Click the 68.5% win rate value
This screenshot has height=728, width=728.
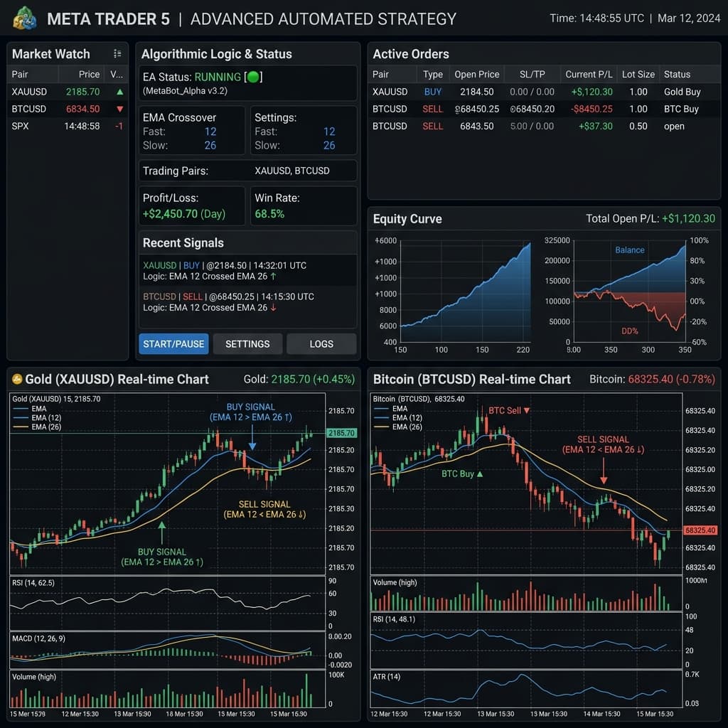point(269,214)
